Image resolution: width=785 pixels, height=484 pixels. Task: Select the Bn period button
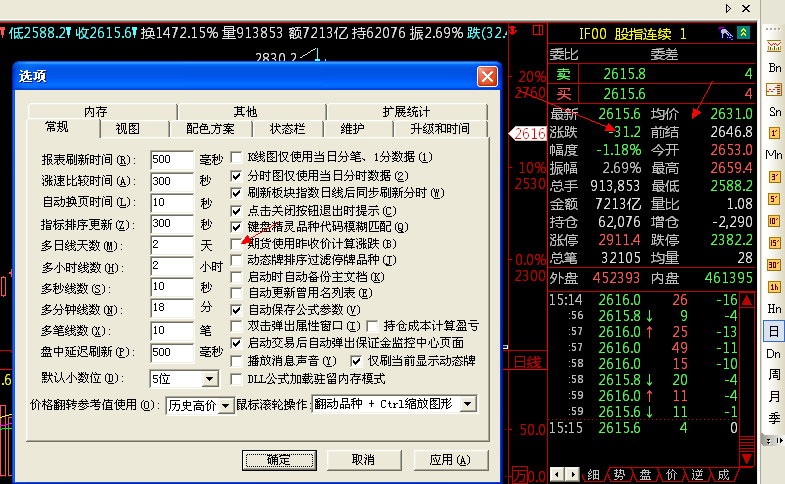[774, 68]
